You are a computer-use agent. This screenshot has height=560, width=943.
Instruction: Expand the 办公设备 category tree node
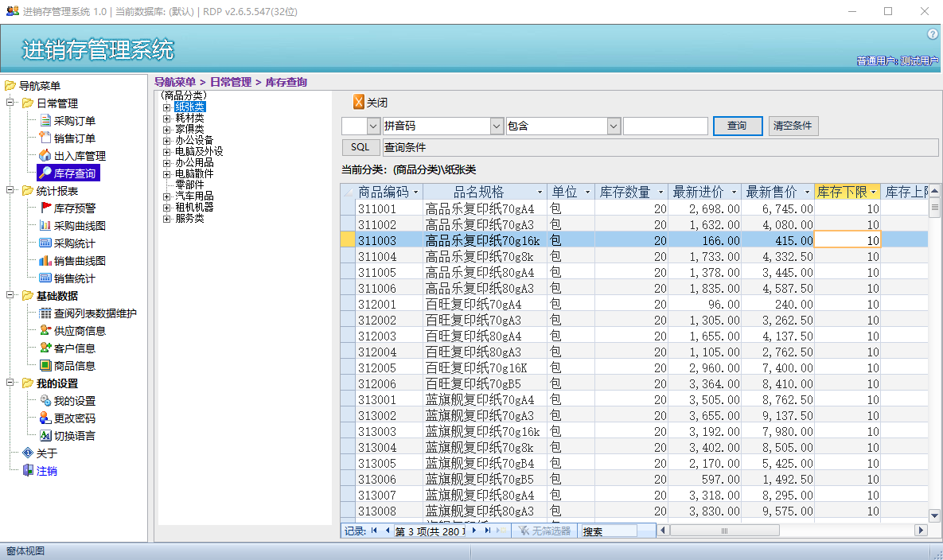coord(167,140)
